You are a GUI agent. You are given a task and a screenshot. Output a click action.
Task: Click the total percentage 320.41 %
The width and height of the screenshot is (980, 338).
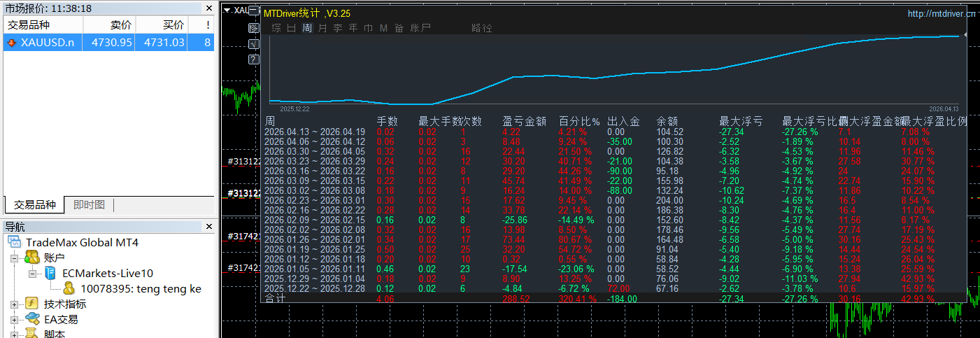576,299
